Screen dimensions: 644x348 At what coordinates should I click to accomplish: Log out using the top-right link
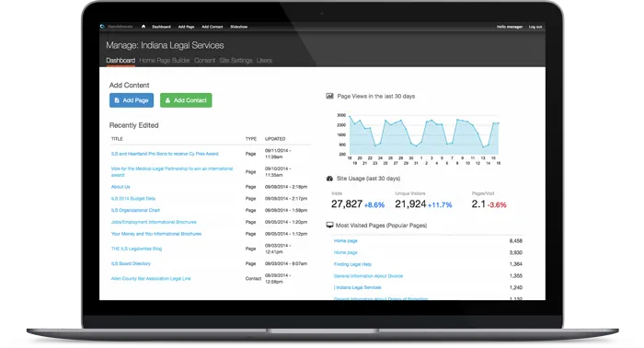(535, 27)
